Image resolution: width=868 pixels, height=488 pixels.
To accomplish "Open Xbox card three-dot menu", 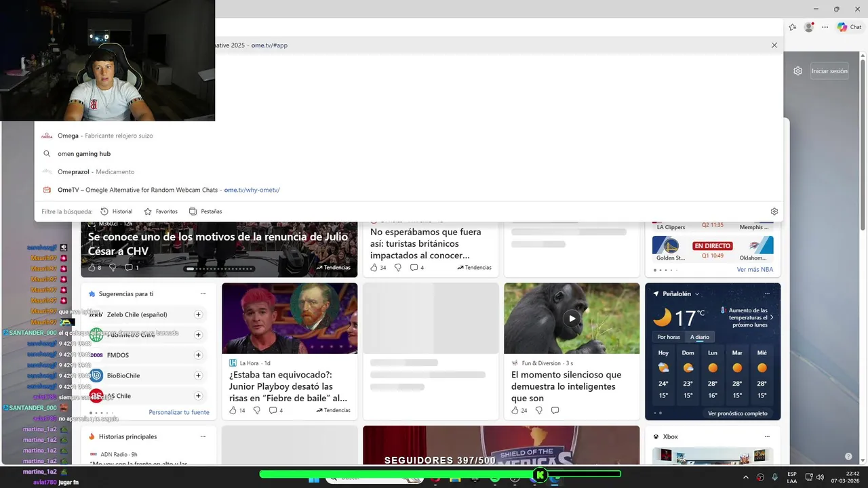I will [x=767, y=436].
